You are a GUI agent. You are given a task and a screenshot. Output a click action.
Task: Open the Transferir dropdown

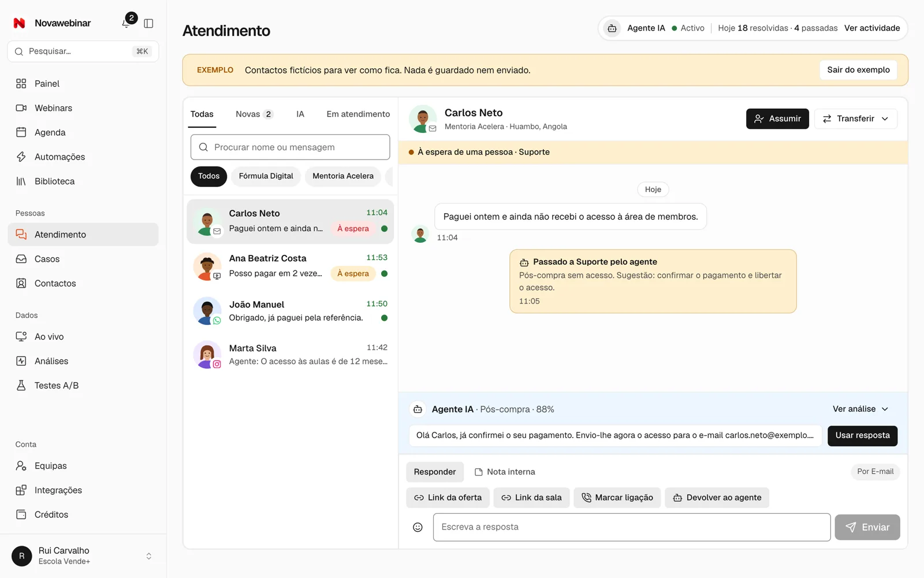[855, 118]
